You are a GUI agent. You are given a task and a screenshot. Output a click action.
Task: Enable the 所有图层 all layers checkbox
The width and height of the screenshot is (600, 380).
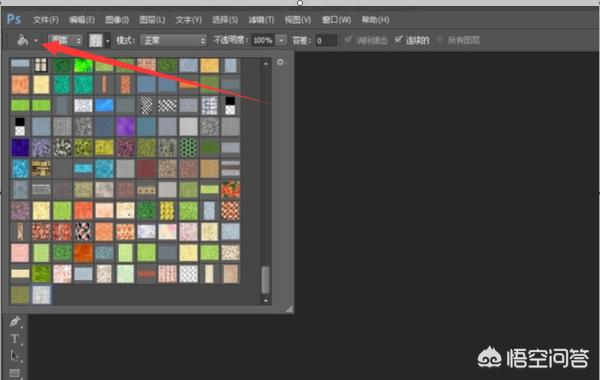tap(440, 40)
